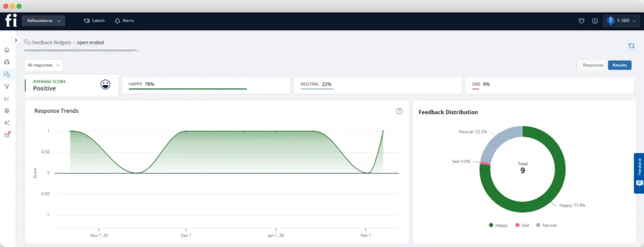Viewport: 644px width, 247px height.
Task: Click the 'Nov 1, 25' axis label
Action: tap(99, 236)
